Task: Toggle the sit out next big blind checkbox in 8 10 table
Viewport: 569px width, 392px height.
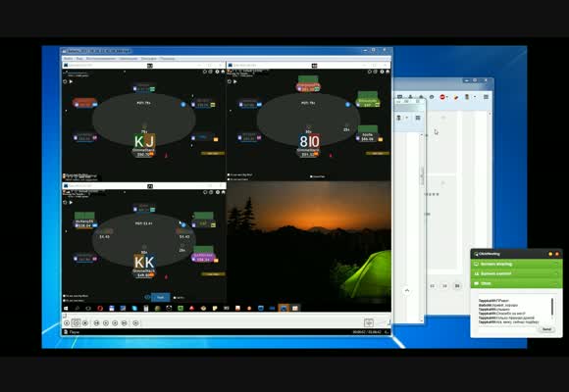Action: [229, 174]
